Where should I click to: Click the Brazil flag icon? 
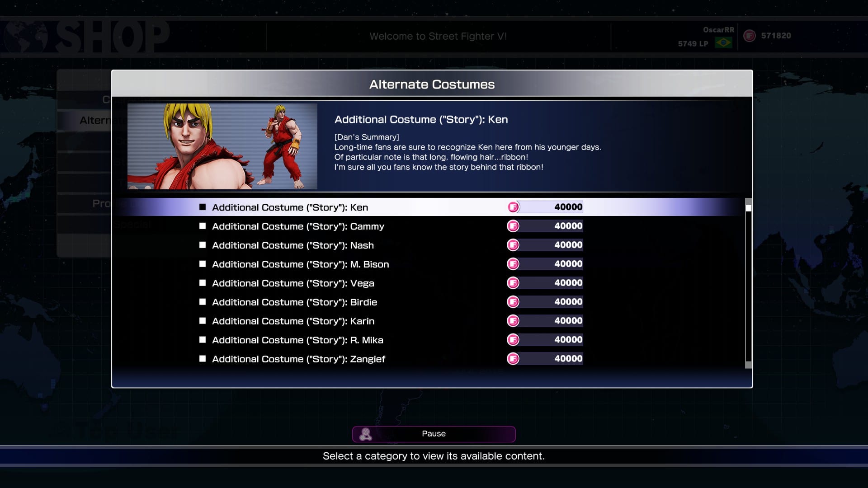point(723,43)
